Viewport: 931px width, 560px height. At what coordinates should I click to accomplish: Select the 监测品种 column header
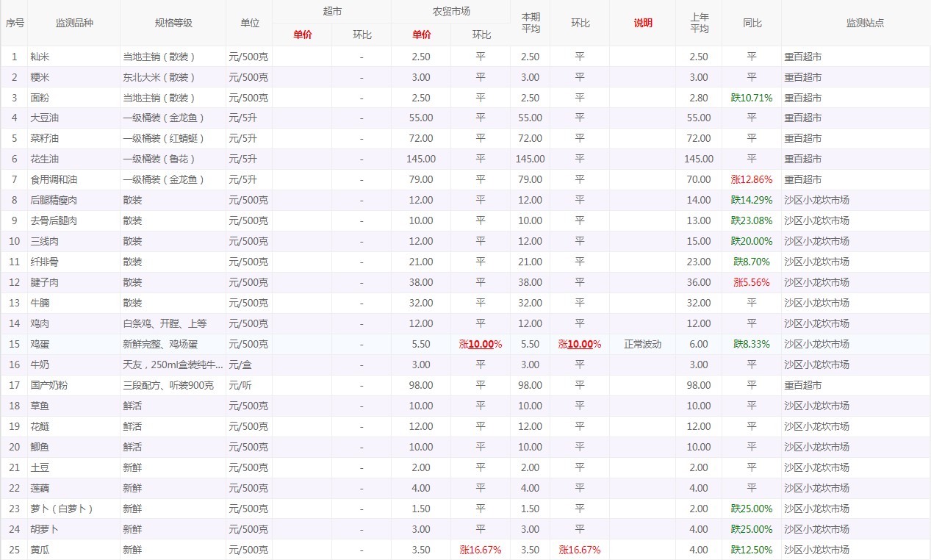click(x=74, y=23)
